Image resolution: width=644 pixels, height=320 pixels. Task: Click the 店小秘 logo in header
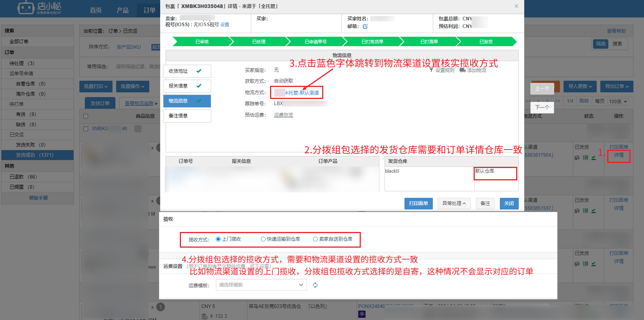39,8
